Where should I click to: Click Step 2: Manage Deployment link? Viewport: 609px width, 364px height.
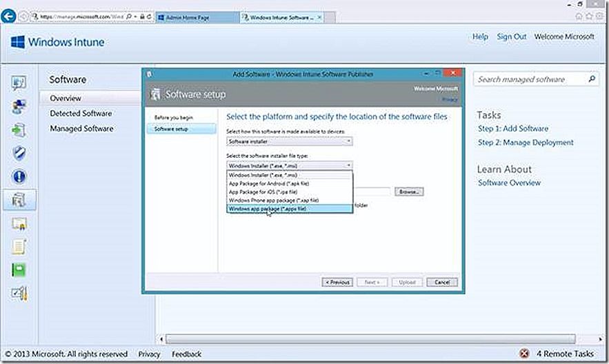pos(526,143)
